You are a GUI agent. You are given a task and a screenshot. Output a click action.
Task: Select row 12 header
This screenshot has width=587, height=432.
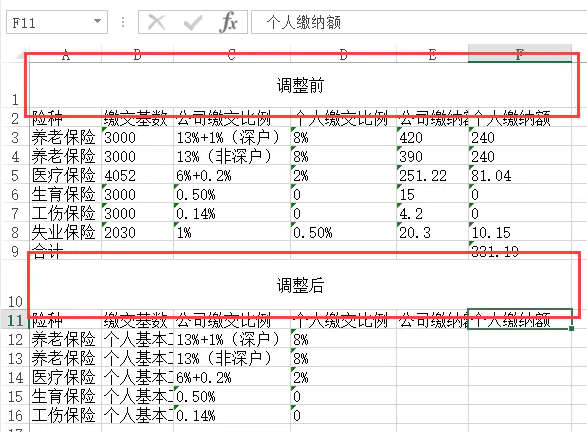click(15, 340)
